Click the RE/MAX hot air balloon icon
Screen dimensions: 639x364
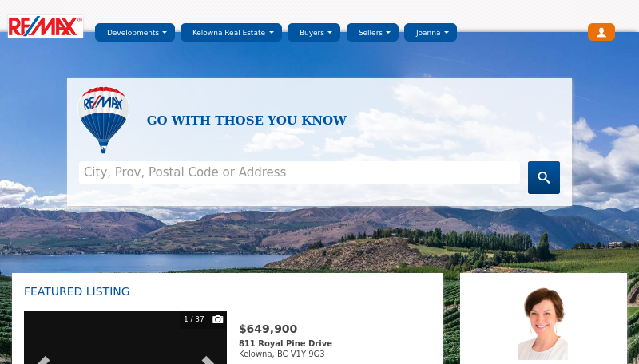click(x=104, y=120)
